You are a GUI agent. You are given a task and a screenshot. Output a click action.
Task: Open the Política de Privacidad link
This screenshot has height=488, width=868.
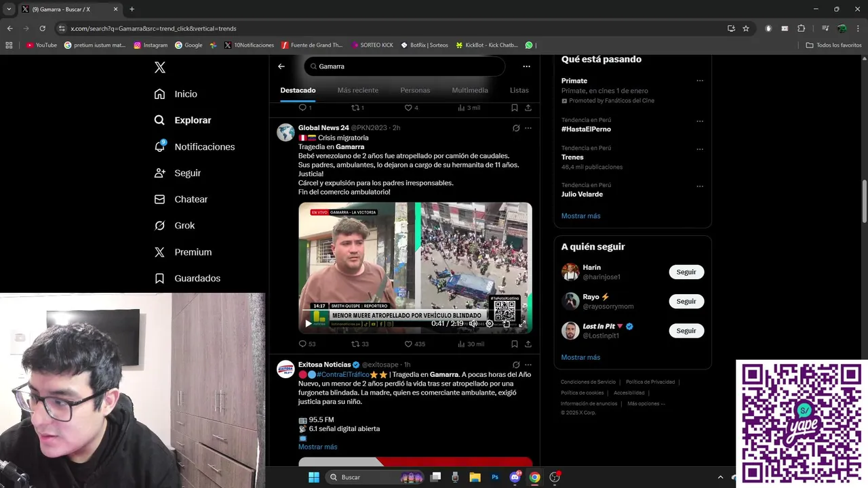click(x=650, y=382)
